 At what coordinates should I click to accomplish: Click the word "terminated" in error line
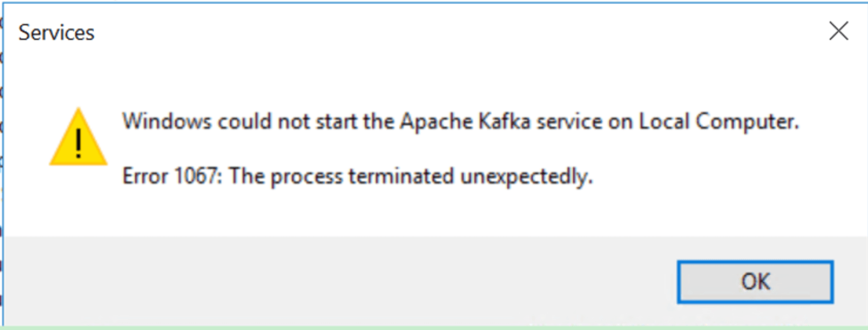coord(401,176)
